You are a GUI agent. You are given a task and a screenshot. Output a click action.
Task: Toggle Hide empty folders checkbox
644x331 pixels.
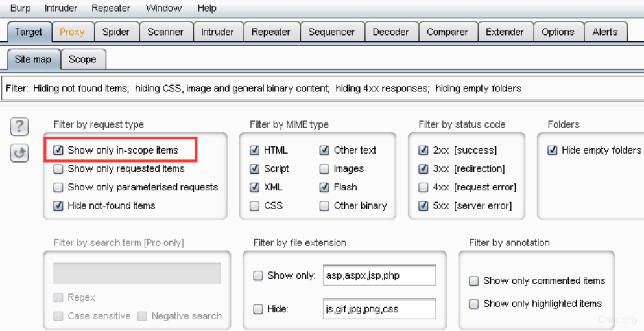click(x=553, y=150)
